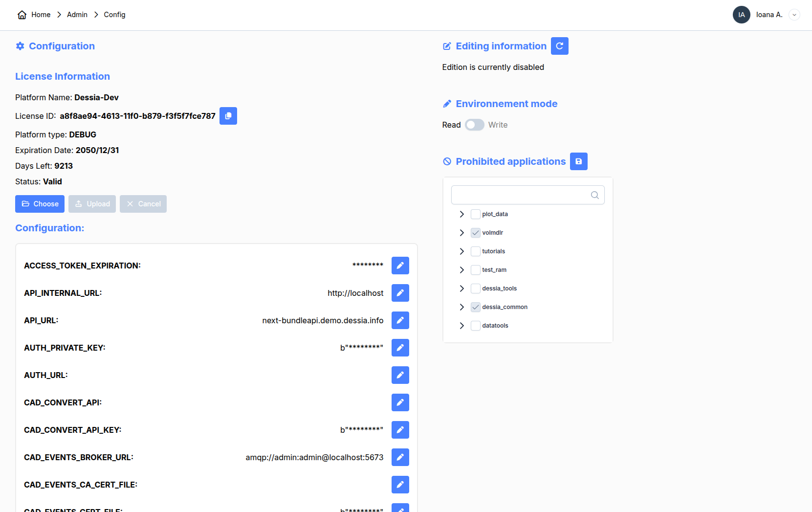This screenshot has width=812, height=512.
Task: Check the plot_data checkbox
Action: 475,214
